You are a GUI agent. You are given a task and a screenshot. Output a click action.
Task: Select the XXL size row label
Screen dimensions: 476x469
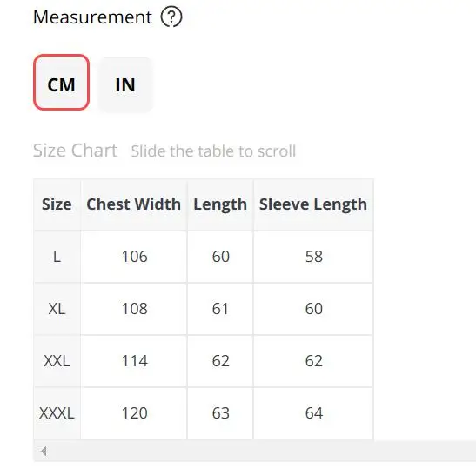[57, 361]
